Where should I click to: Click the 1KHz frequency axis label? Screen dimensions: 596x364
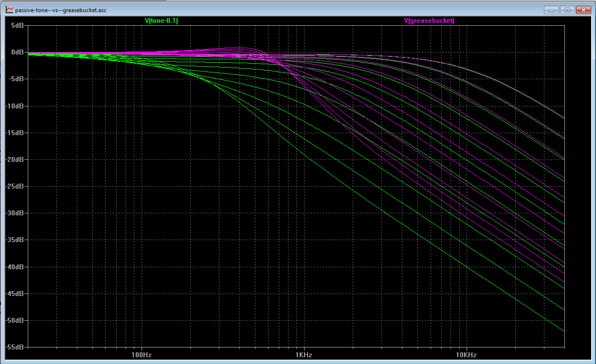tap(304, 355)
